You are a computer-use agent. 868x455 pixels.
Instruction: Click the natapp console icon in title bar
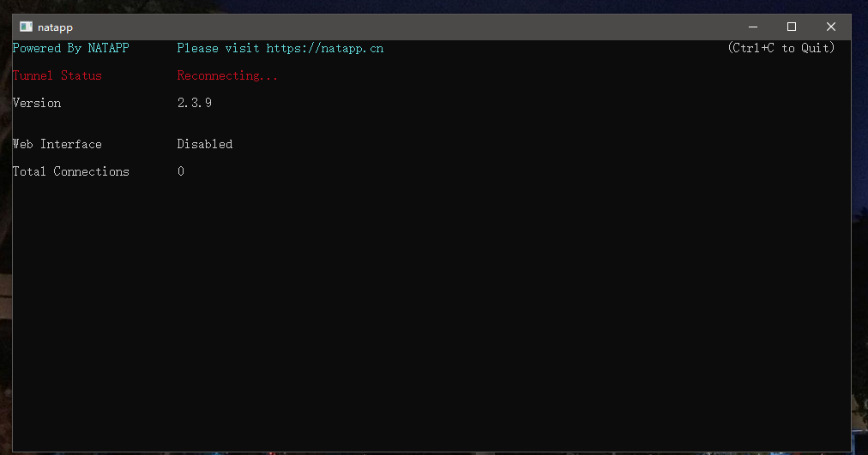click(x=26, y=27)
